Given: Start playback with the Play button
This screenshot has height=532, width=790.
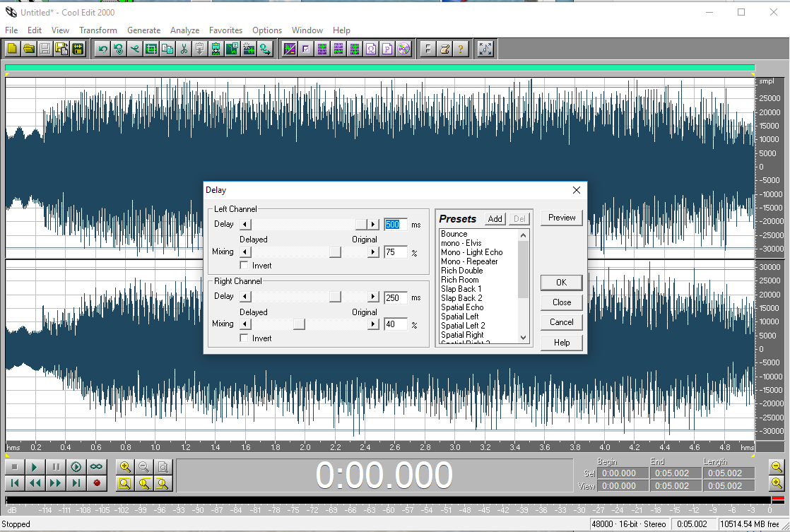Looking at the screenshot, I should pos(35,467).
